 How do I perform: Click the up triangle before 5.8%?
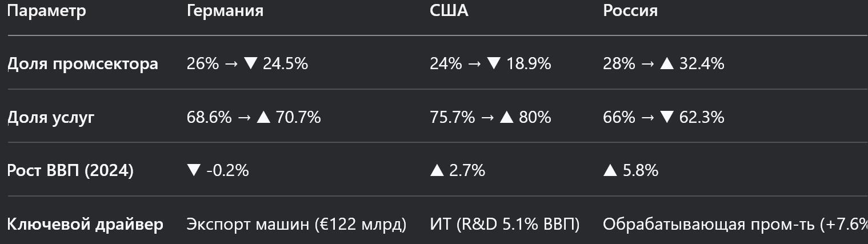610,170
